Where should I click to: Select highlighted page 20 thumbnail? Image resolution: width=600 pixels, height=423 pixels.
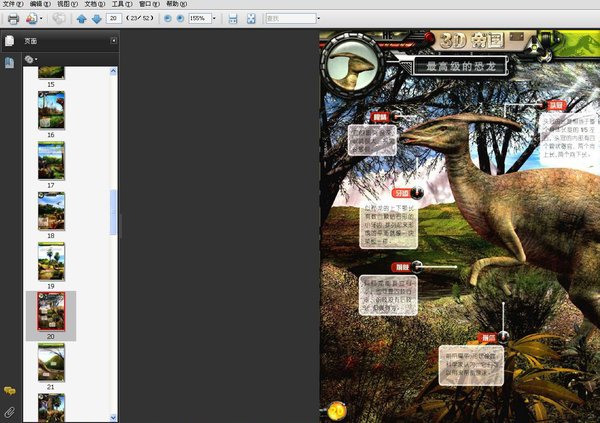(51, 311)
